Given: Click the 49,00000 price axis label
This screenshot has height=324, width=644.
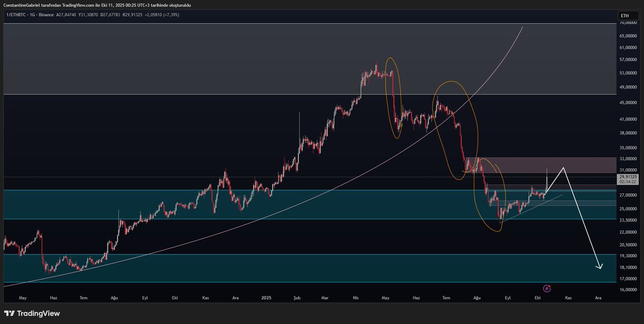Looking at the screenshot, I should coord(628,87).
